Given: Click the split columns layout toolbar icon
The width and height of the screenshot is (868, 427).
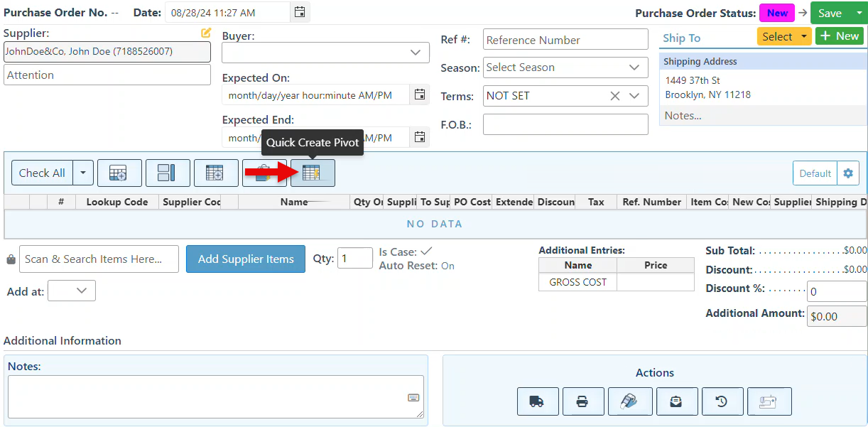Looking at the screenshot, I should (167, 173).
